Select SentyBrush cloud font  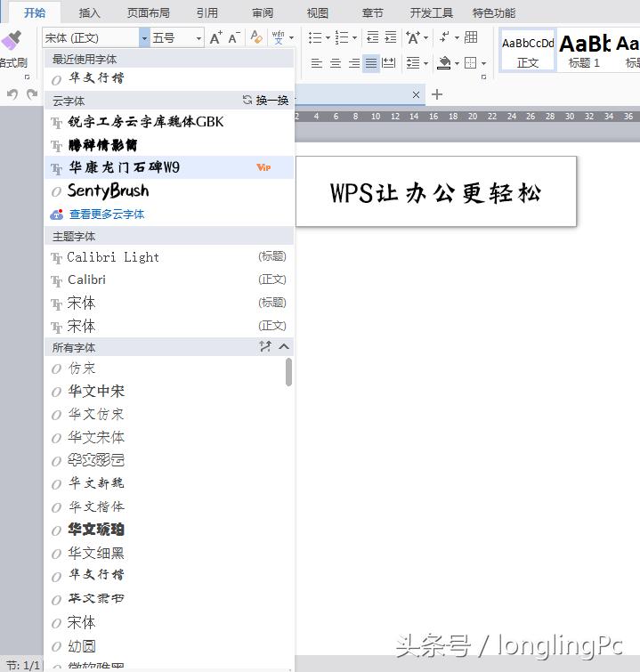click(x=169, y=191)
